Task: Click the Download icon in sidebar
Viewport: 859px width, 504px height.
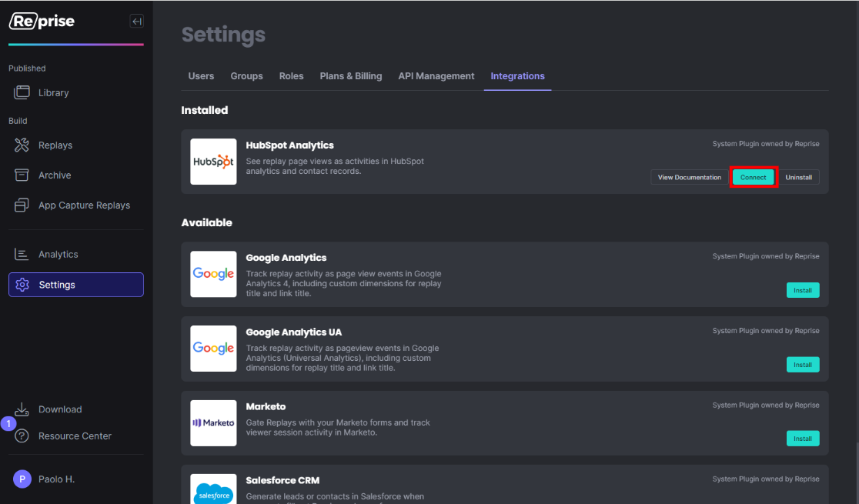Action: point(22,409)
